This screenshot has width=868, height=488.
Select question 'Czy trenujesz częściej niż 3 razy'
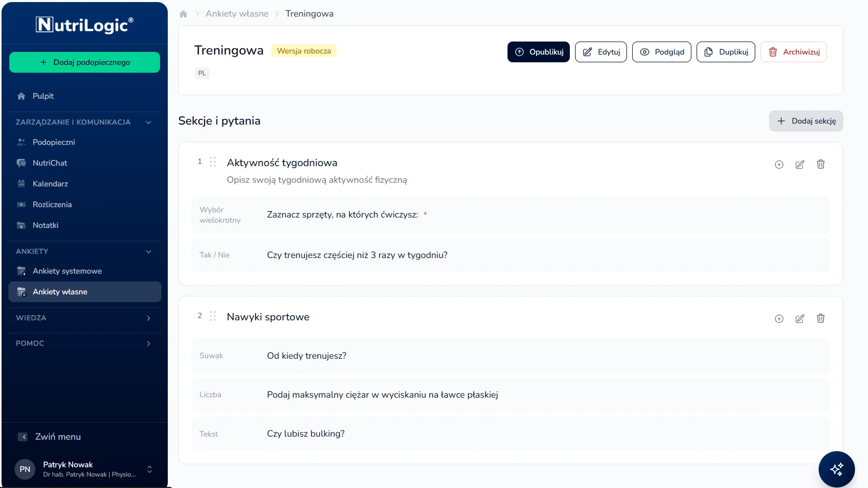point(511,255)
